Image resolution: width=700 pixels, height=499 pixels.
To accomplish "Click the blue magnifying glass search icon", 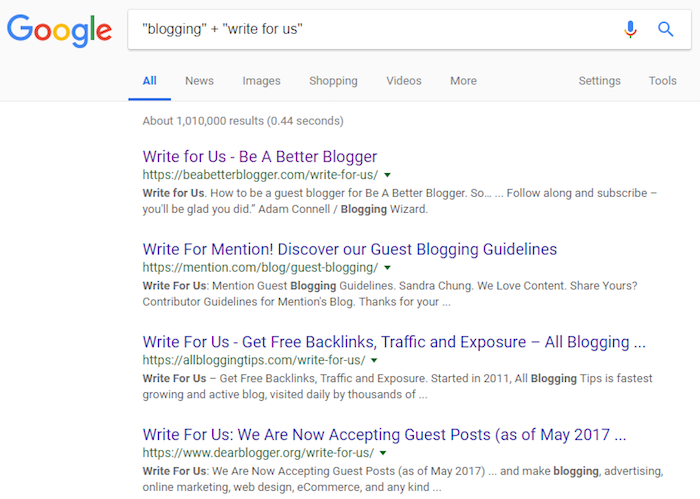I will tap(665, 29).
